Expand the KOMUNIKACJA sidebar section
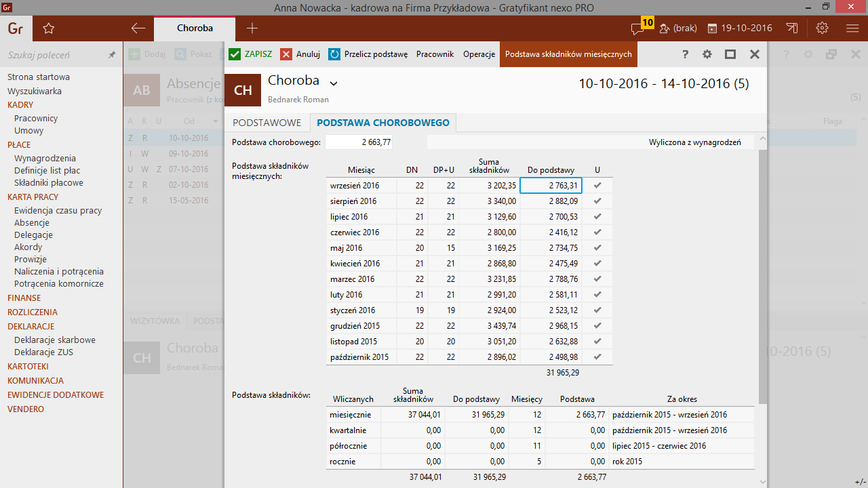 tap(35, 380)
